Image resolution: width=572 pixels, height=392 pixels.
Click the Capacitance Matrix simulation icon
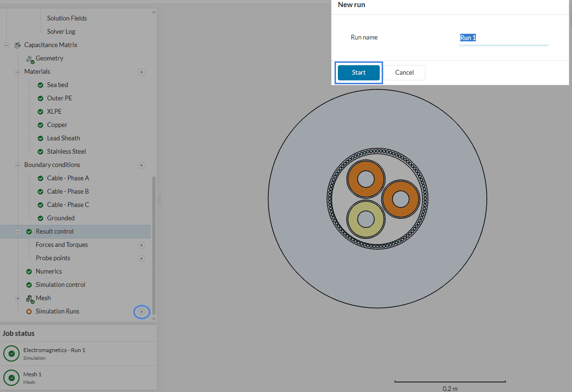pyautogui.click(x=18, y=45)
